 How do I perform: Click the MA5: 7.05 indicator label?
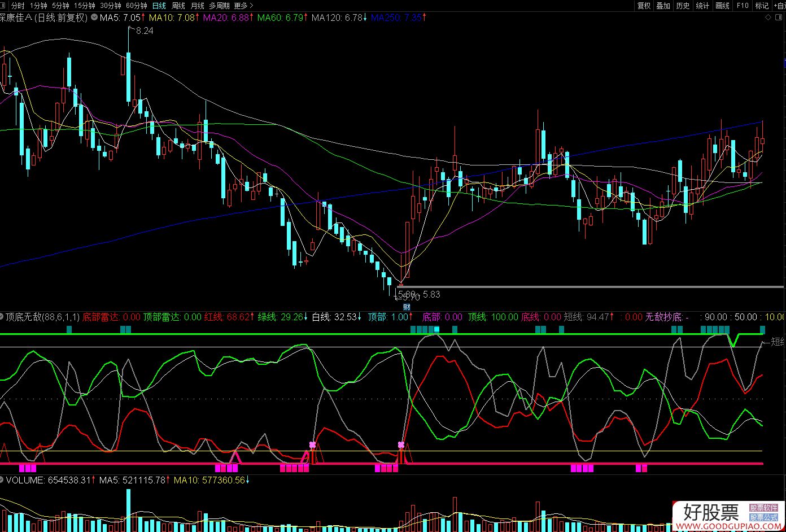click(121, 18)
